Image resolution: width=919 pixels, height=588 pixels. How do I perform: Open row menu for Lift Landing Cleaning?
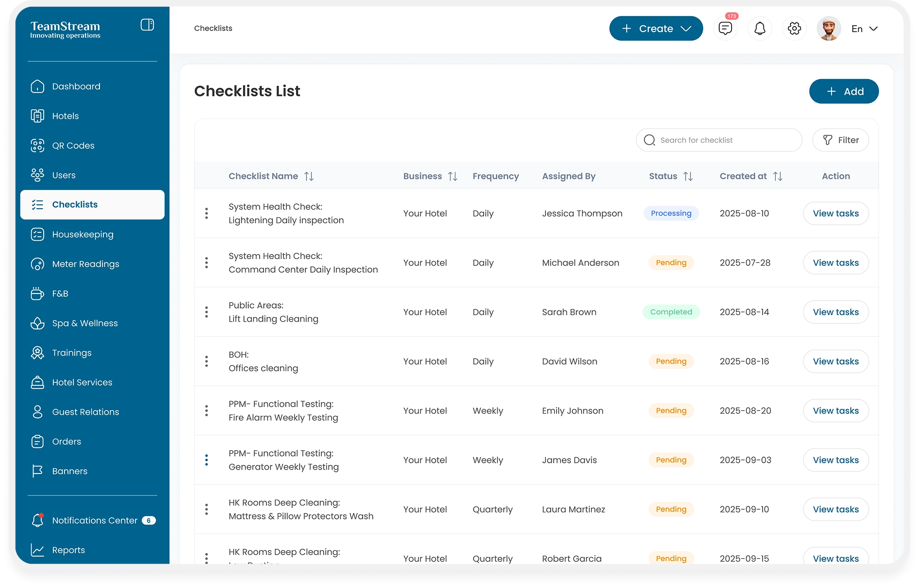206,312
